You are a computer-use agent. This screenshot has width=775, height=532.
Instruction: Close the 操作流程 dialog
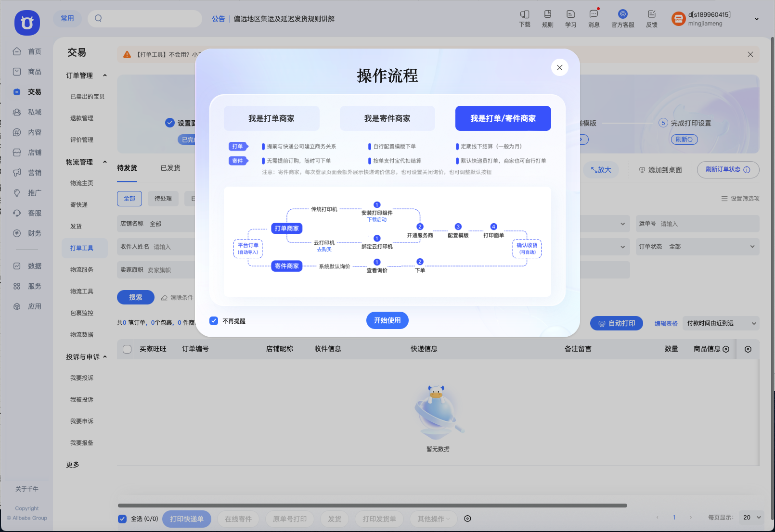click(x=559, y=67)
